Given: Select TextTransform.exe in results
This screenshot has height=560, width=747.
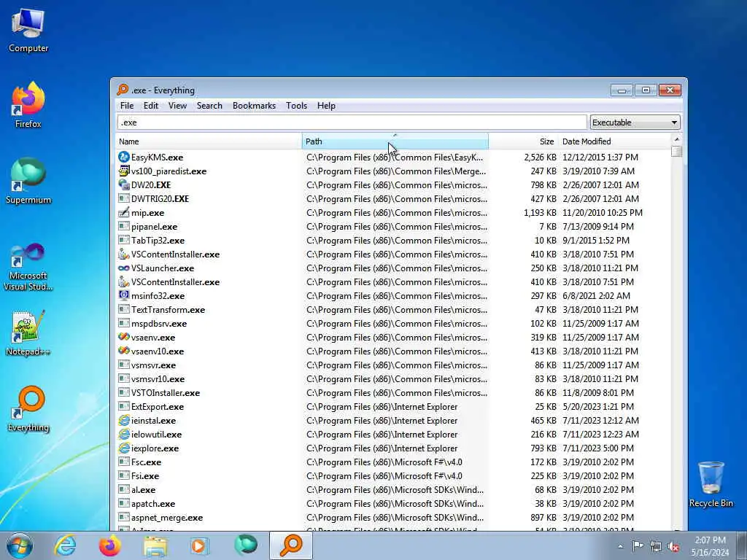Looking at the screenshot, I should [169, 309].
